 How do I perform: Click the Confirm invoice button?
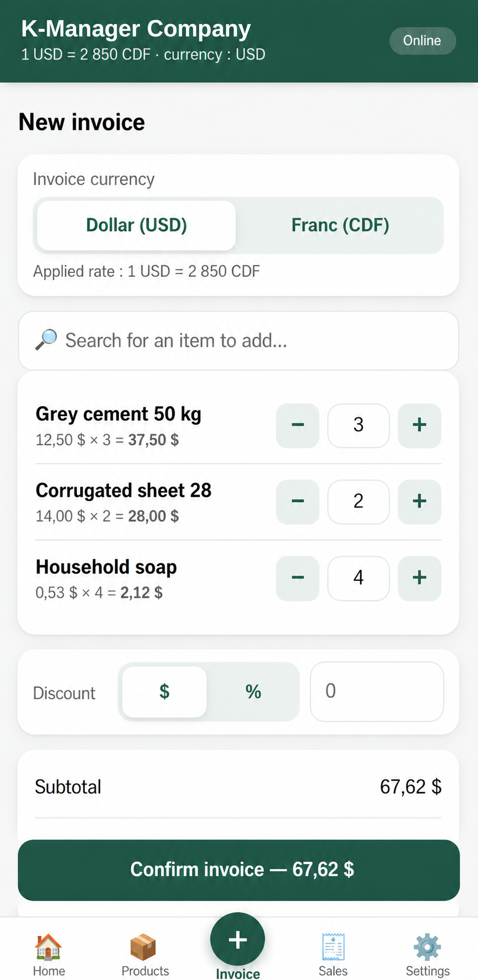(239, 870)
